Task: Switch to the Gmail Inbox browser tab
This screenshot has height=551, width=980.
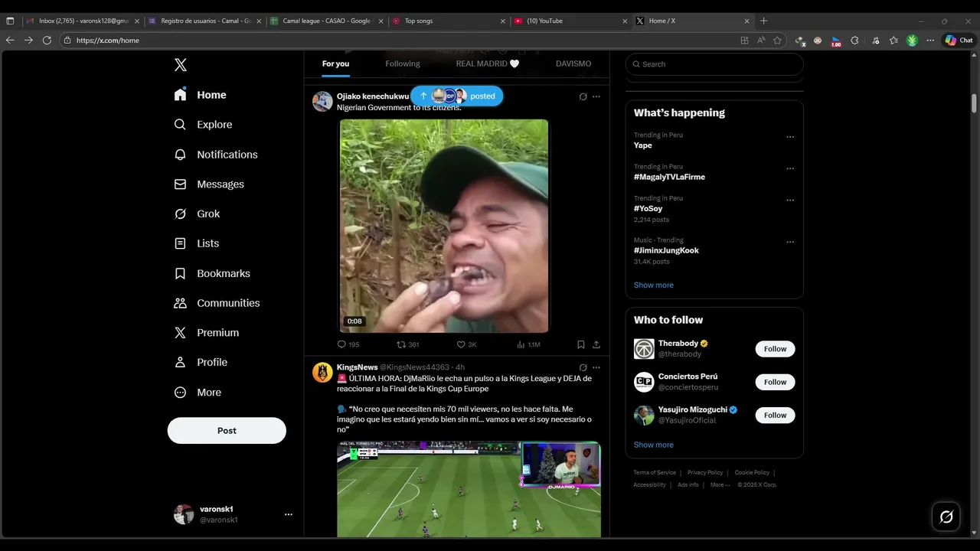Action: coord(83,21)
